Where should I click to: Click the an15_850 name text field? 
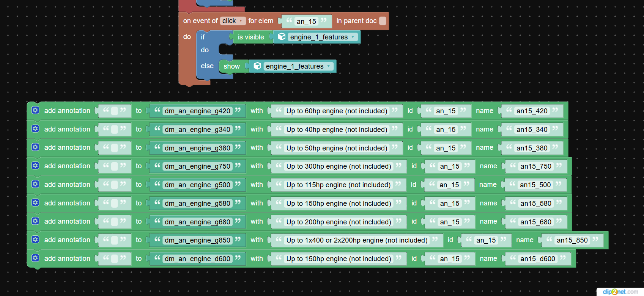tap(572, 240)
